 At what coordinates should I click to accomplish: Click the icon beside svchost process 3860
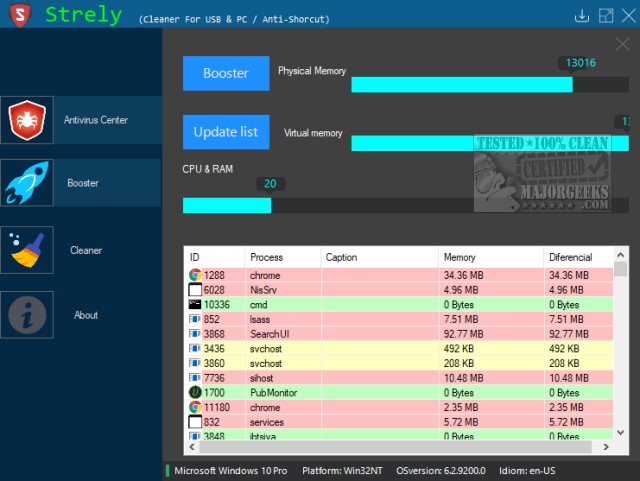click(195, 363)
